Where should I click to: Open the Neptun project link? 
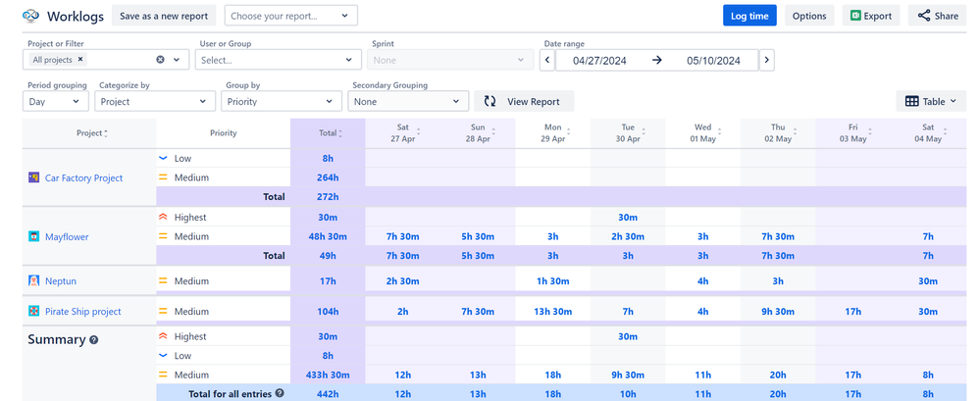(61, 281)
